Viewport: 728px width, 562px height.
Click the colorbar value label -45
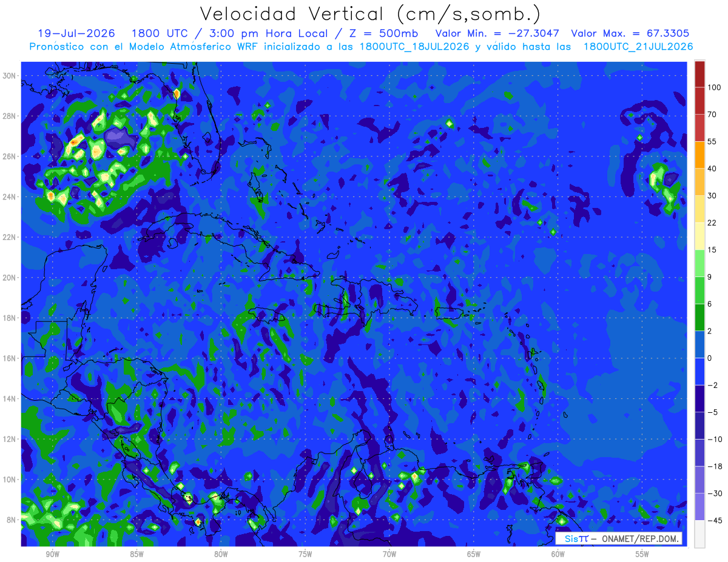(714, 520)
